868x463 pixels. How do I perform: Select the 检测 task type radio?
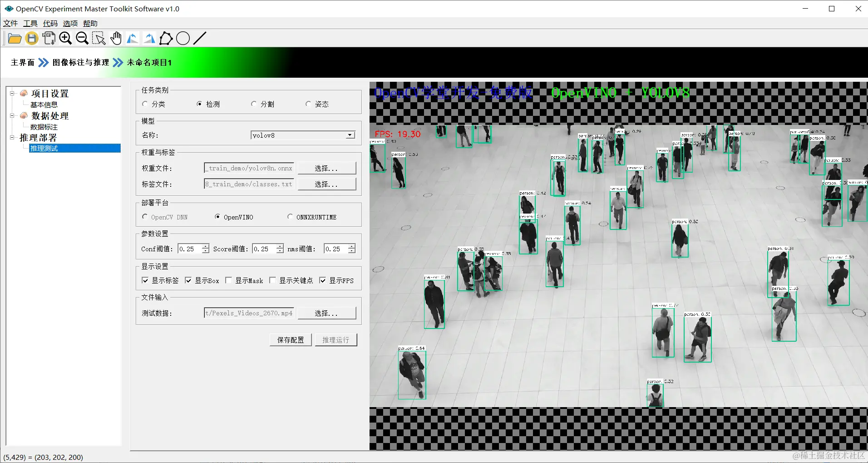199,104
